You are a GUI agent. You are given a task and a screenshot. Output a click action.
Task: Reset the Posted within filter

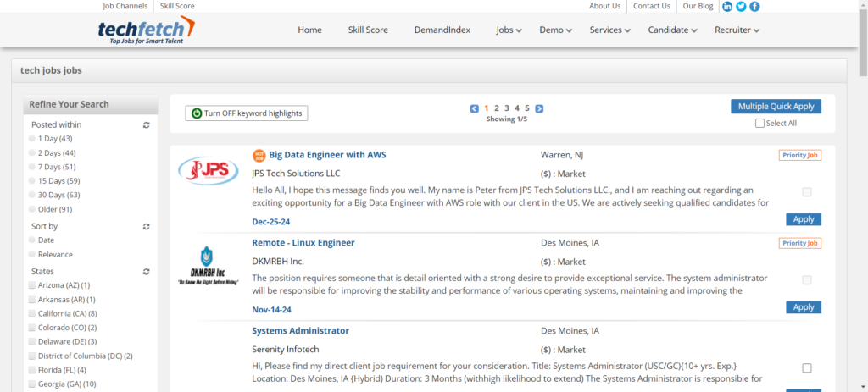(x=146, y=125)
